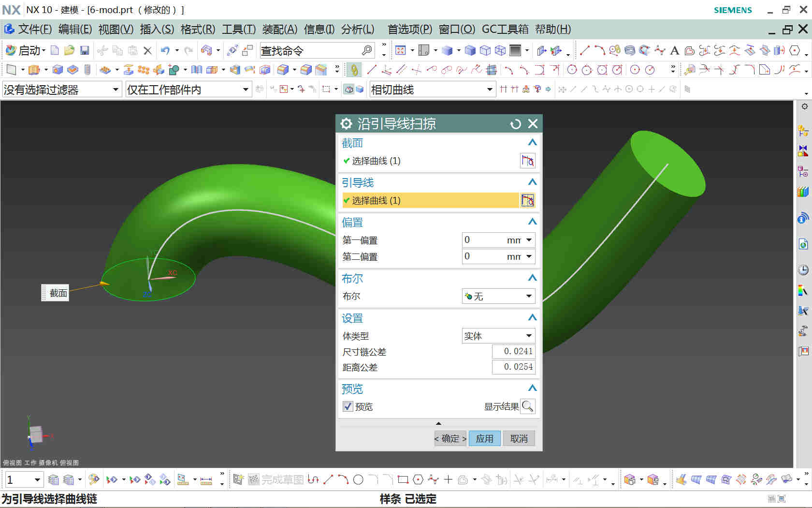
Task: Collapse the 设置 section
Action: click(532, 318)
